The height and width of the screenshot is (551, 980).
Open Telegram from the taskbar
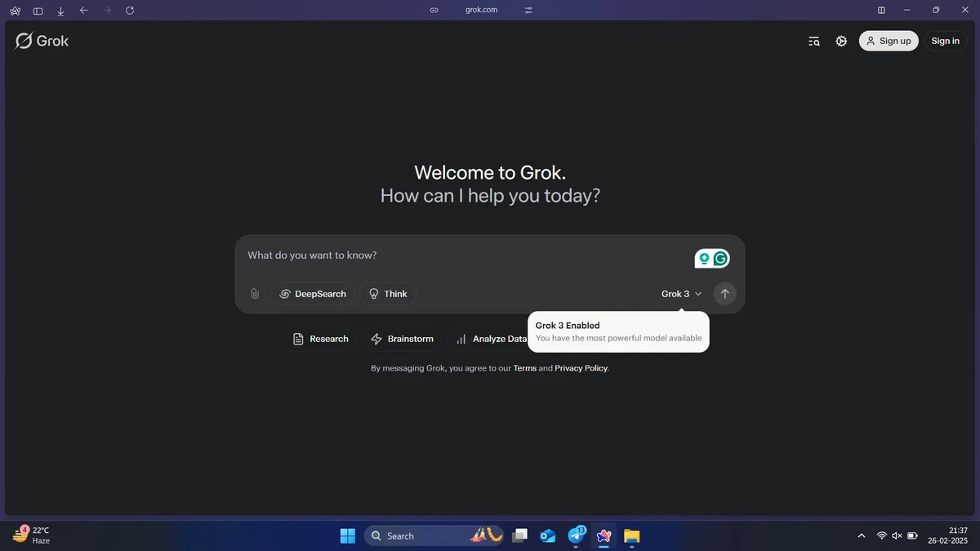click(x=576, y=535)
